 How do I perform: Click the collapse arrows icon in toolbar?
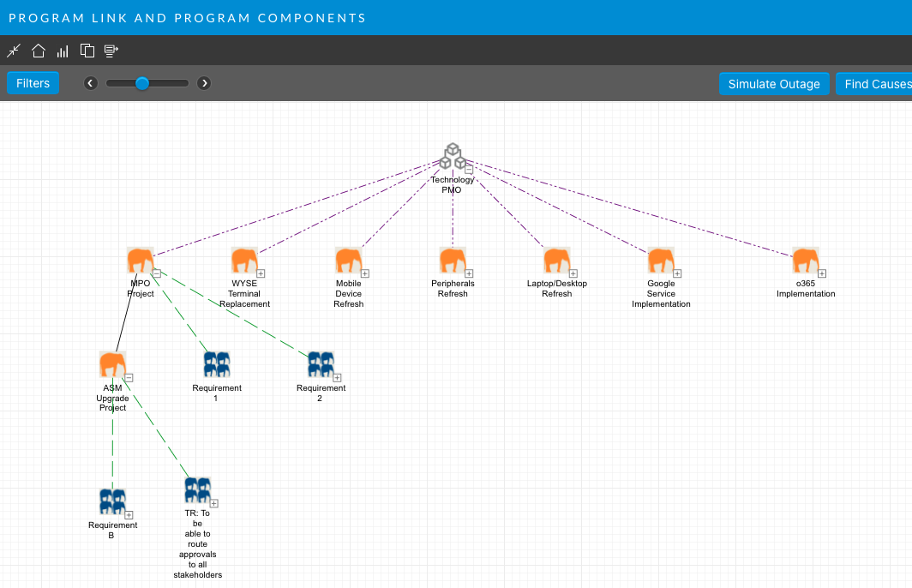(x=14, y=51)
